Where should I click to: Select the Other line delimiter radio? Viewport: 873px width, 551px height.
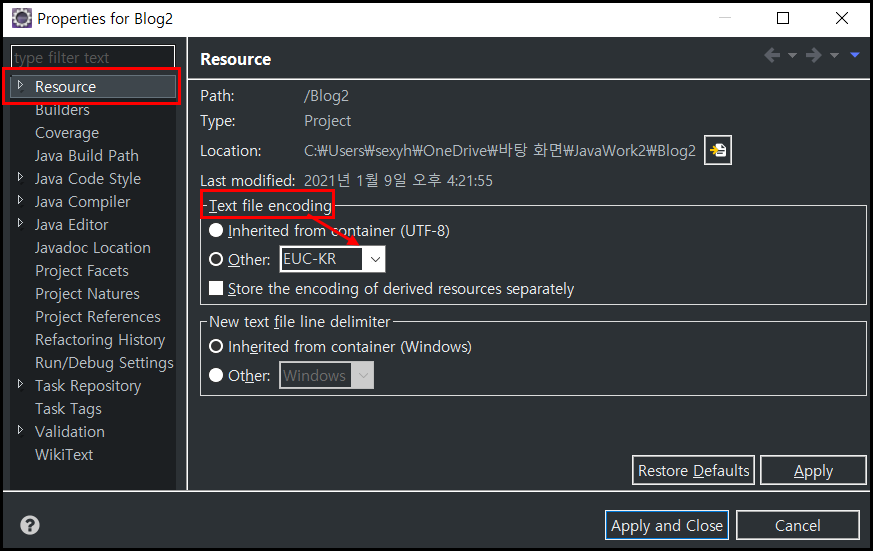[215, 376]
